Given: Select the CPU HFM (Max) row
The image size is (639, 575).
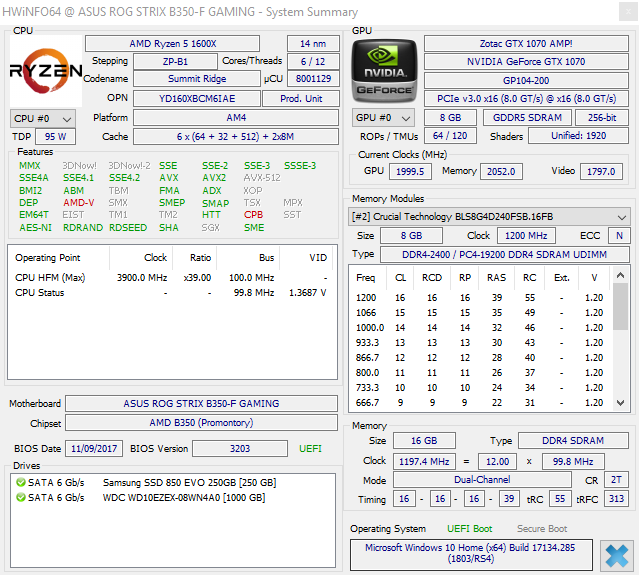Looking at the screenshot, I should 171,278.
